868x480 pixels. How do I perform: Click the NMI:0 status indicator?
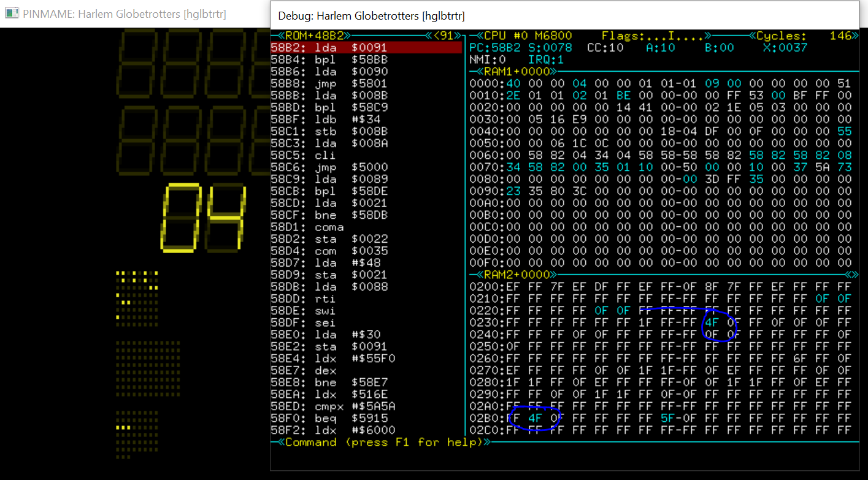tap(487, 59)
